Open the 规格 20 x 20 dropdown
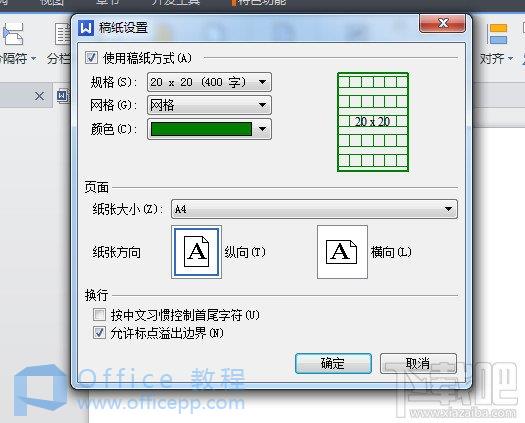525x423 pixels. coord(209,82)
